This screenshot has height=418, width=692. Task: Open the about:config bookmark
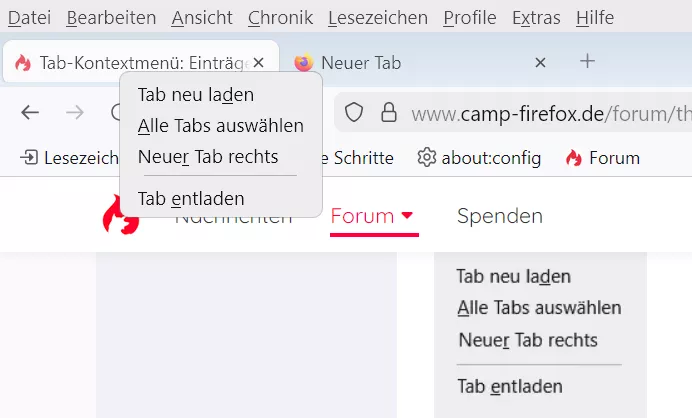[x=479, y=158]
